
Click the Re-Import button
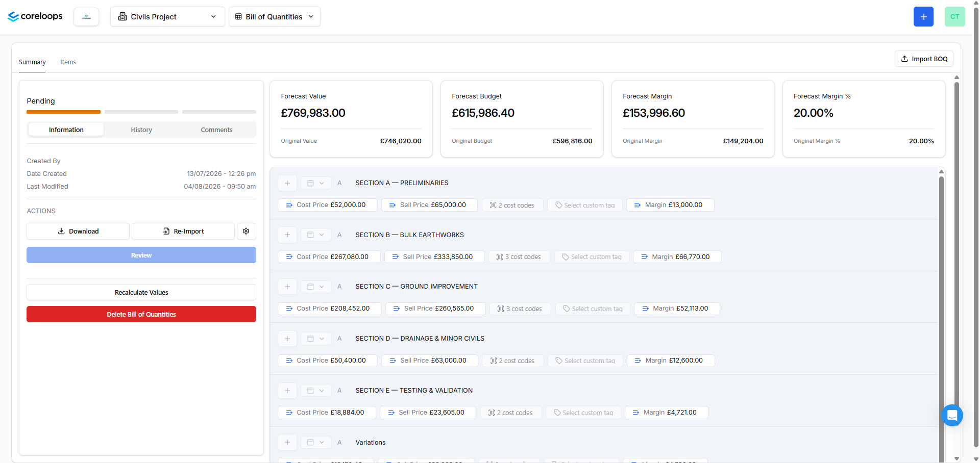pyautogui.click(x=183, y=231)
